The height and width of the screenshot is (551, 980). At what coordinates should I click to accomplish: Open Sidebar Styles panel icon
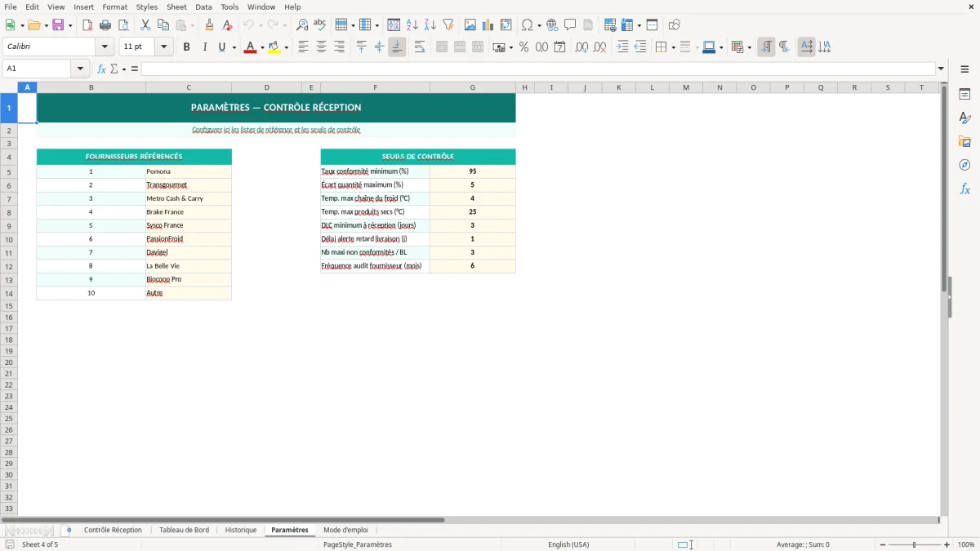(964, 118)
